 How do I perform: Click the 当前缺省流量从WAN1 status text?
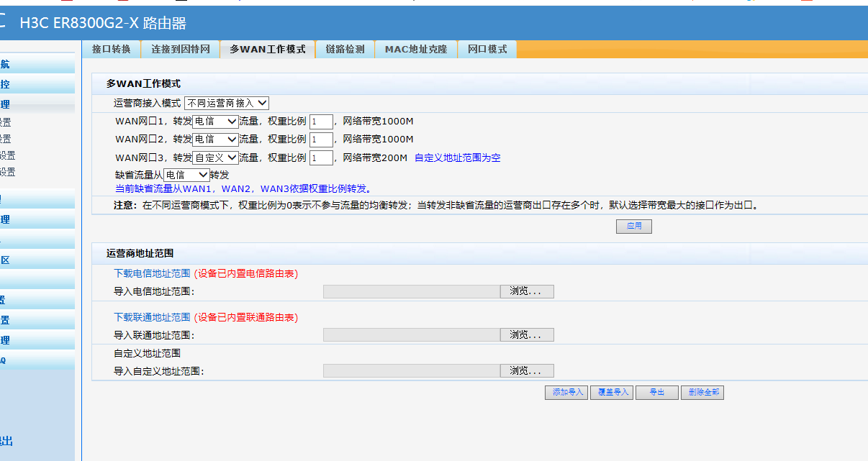[244, 189]
